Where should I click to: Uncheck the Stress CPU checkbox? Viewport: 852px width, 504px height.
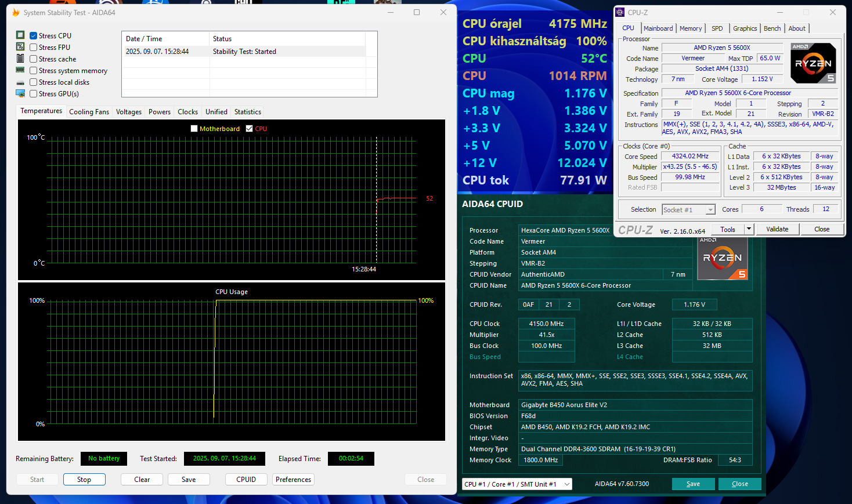[x=34, y=36]
